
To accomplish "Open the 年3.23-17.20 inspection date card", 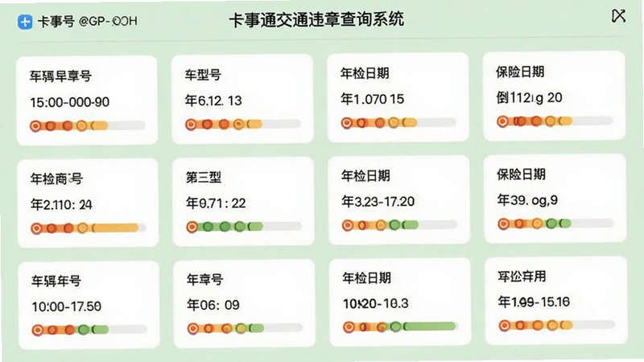I will (x=399, y=200).
